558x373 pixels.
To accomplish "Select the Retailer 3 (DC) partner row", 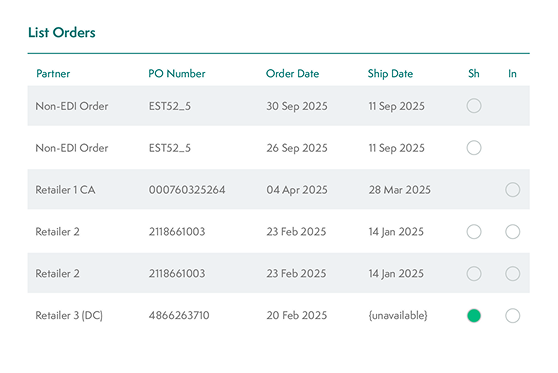I will (x=279, y=315).
